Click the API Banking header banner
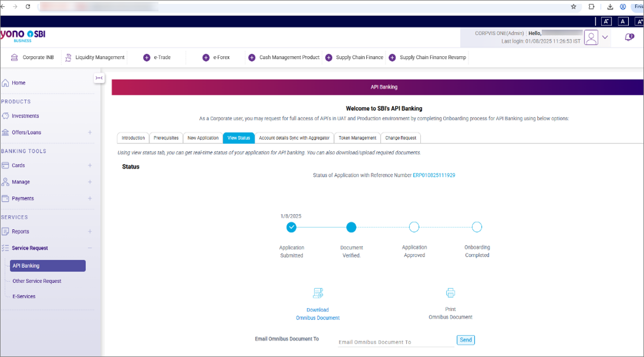The width and height of the screenshot is (644, 357). pyautogui.click(x=378, y=87)
